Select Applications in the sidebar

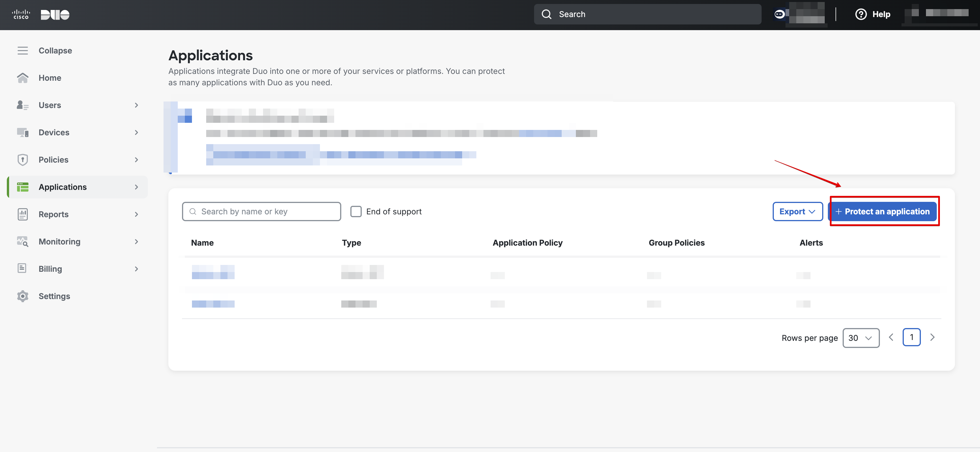(x=63, y=187)
